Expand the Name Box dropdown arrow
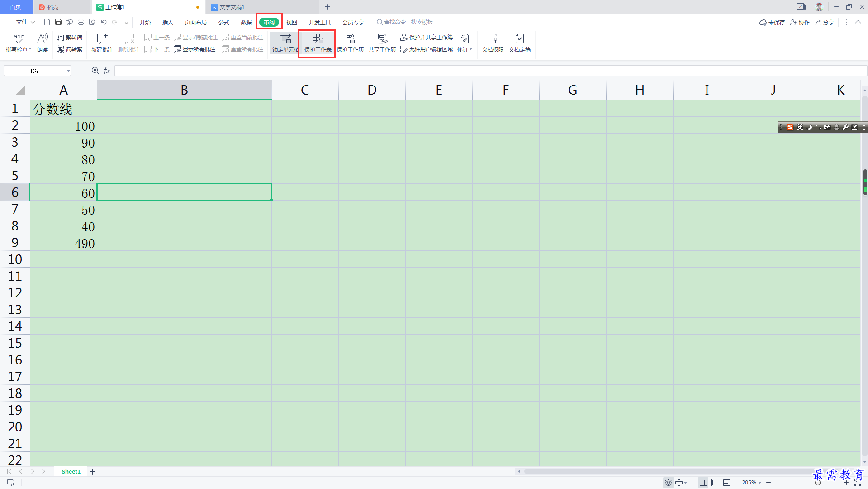 68,71
